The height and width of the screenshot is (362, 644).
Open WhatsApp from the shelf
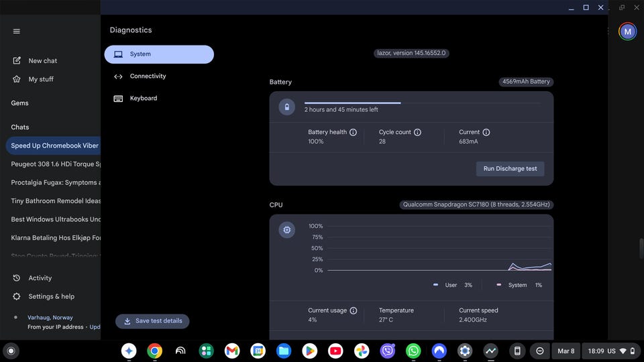(x=413, y=351)
